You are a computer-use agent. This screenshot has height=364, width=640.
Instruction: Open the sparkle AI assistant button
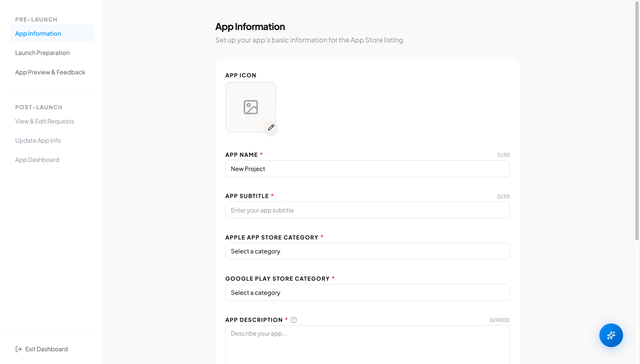tap(611, 335)
